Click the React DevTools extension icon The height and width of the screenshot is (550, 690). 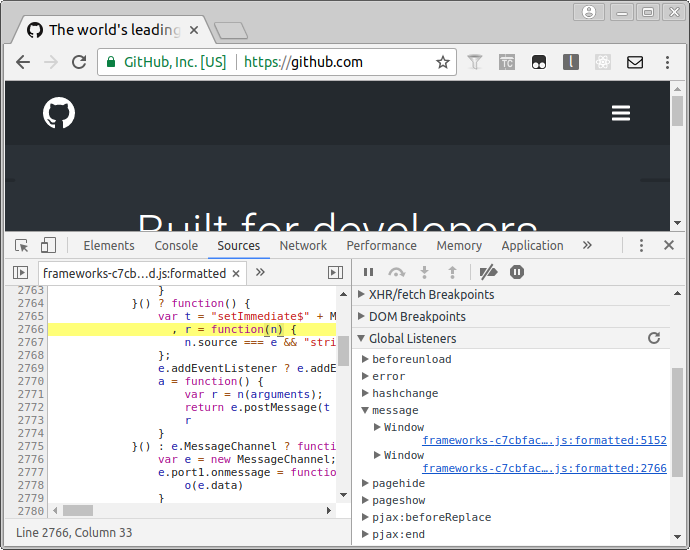tap(603, 62)
